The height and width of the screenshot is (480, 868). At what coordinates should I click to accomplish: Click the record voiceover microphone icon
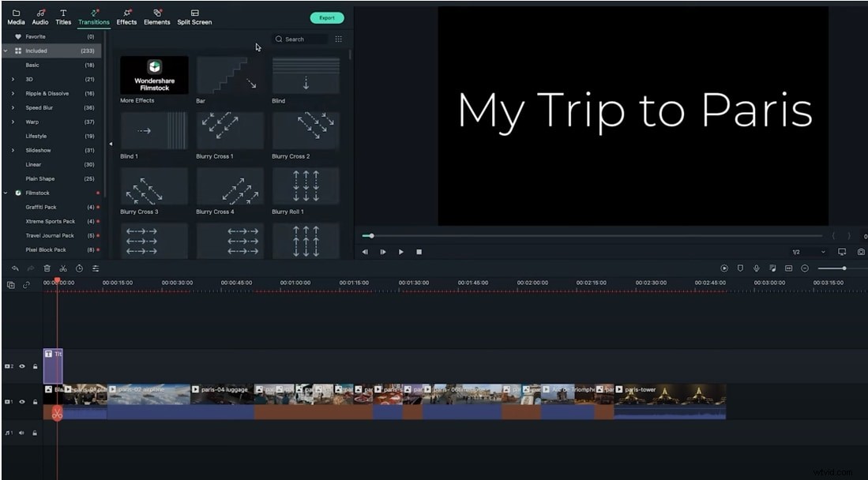757,268
